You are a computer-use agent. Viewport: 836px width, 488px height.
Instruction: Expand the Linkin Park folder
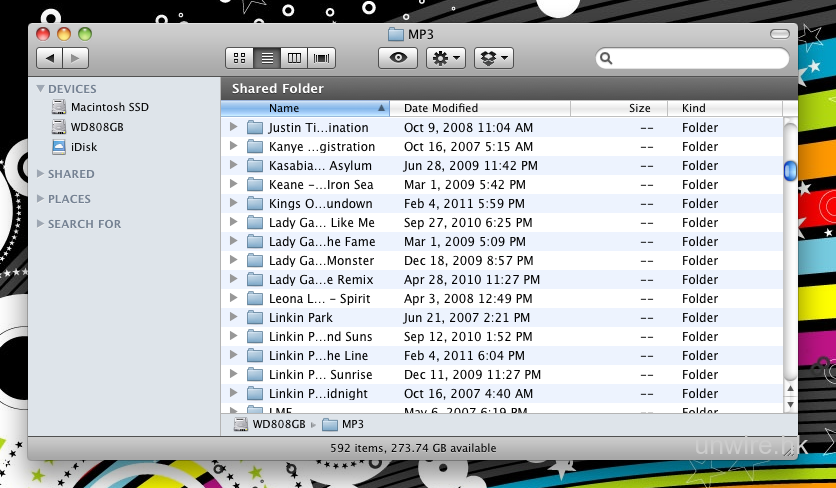pos(233,318)
